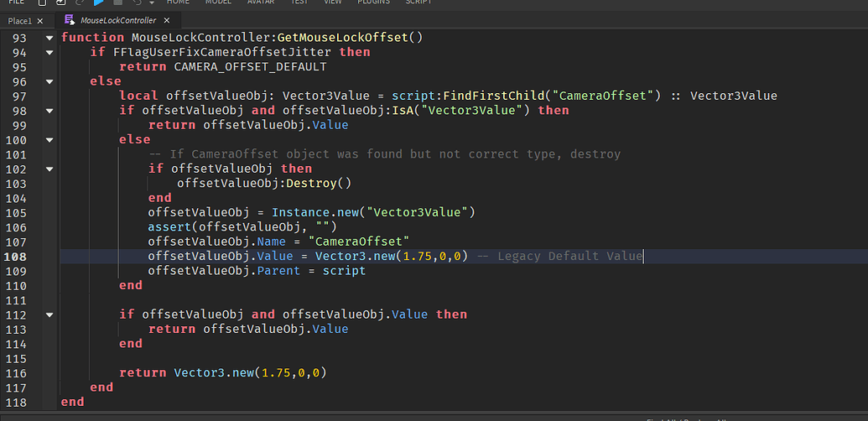Click the "CameraOffset" string on line 97
The height and width of the screenshot is (421, 868).
click(603, 96)
